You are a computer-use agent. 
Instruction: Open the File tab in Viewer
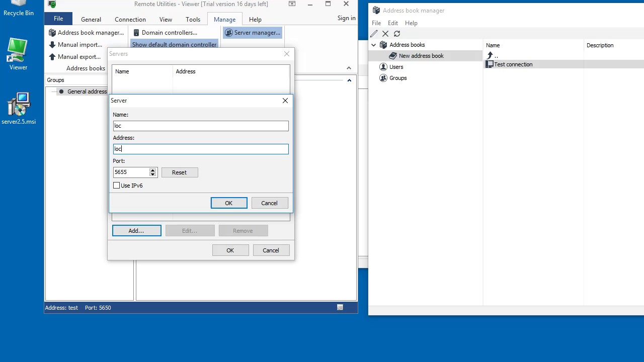pyautogui.click(x=58, y=19)
